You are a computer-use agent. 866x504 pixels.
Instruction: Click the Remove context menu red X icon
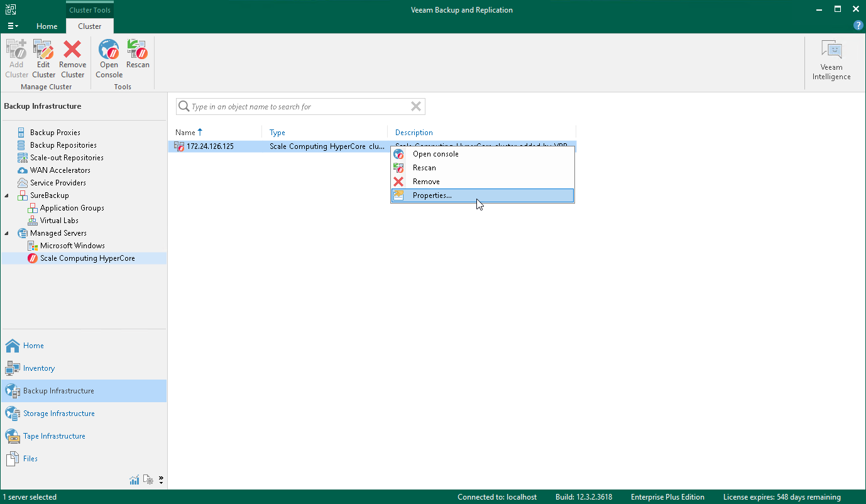pos(398,182)
